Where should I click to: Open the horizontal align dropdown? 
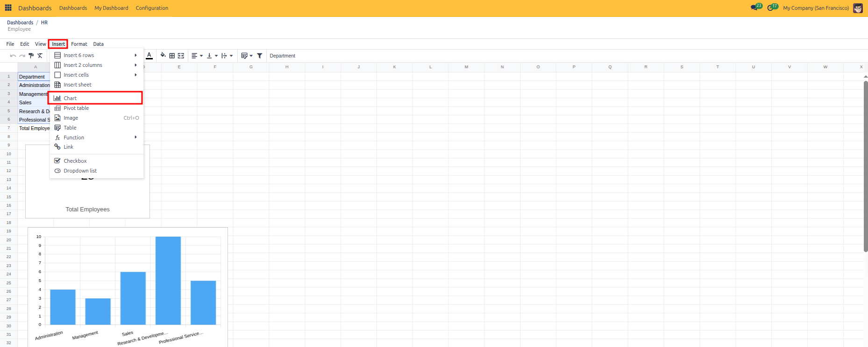click(x=197, y=56)
